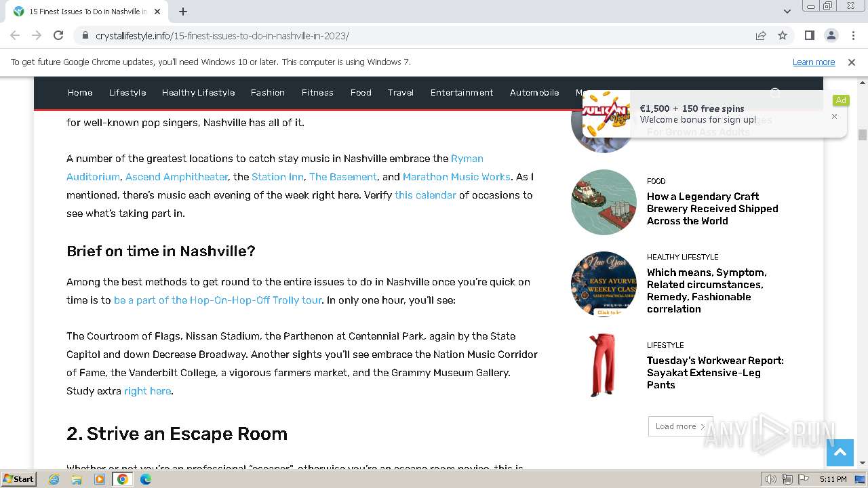Click the FOOD category label
868x488 pixels.
656,181
